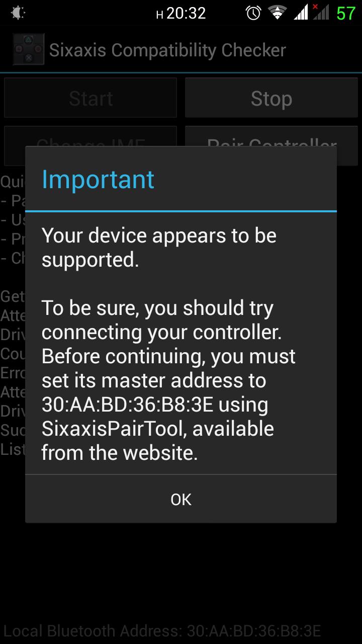Viewport: 362px width, 644px height.
Task: Tap OK in the Important dialog
Action: coord(181,499)
